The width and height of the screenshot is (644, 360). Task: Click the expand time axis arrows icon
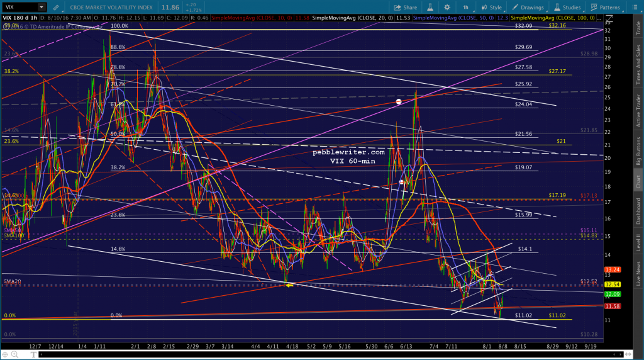pos(628,354)
